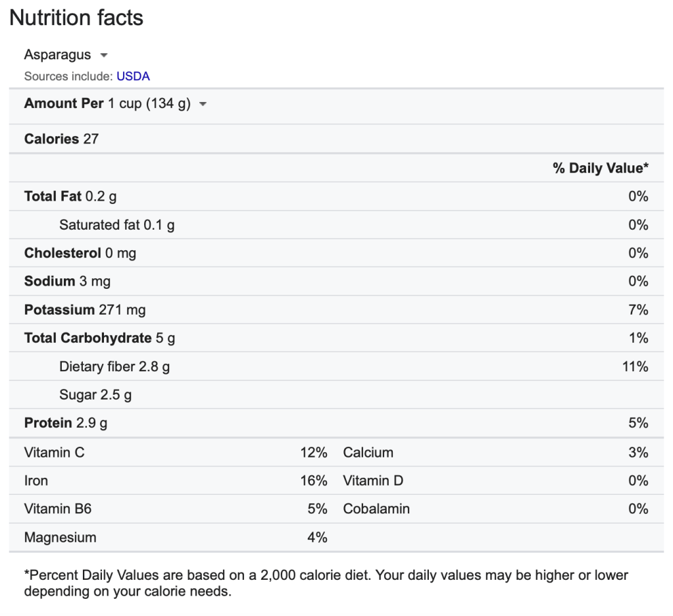Click the Sugar 2.5 g entry
673x616 pixels.
(x=95, y=395)
